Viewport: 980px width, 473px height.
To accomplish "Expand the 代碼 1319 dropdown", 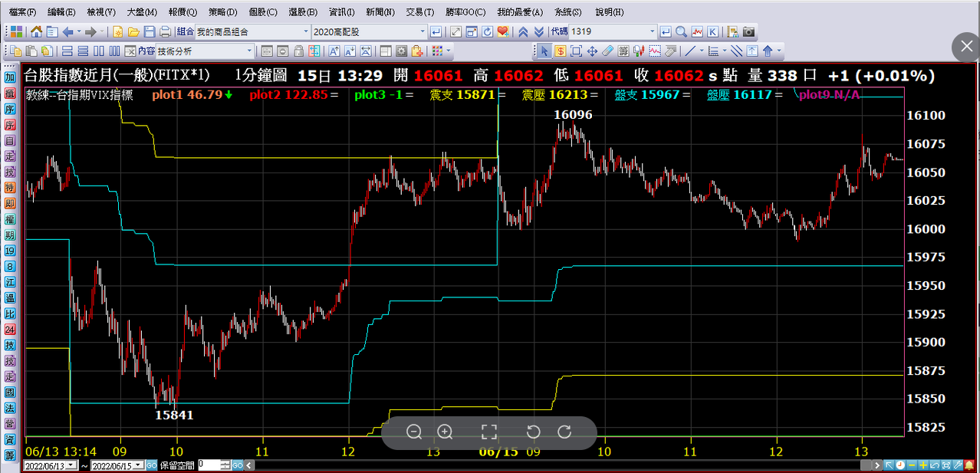I will click(x=653, y=32).
